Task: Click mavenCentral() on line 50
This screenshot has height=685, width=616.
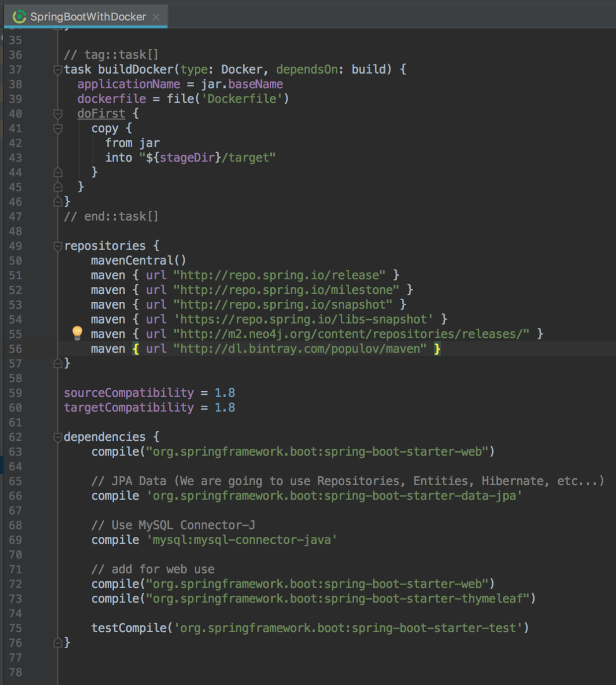Action: [139, 260]
